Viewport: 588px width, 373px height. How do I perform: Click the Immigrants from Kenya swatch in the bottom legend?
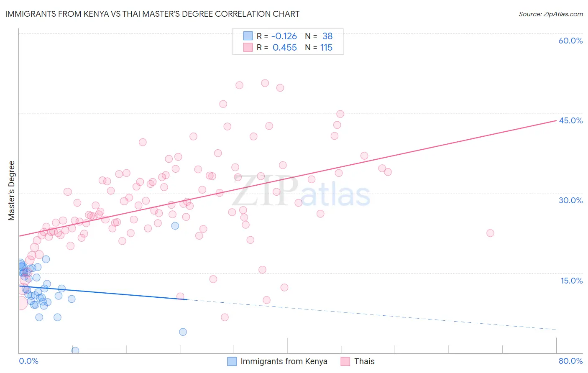(232, 361)
